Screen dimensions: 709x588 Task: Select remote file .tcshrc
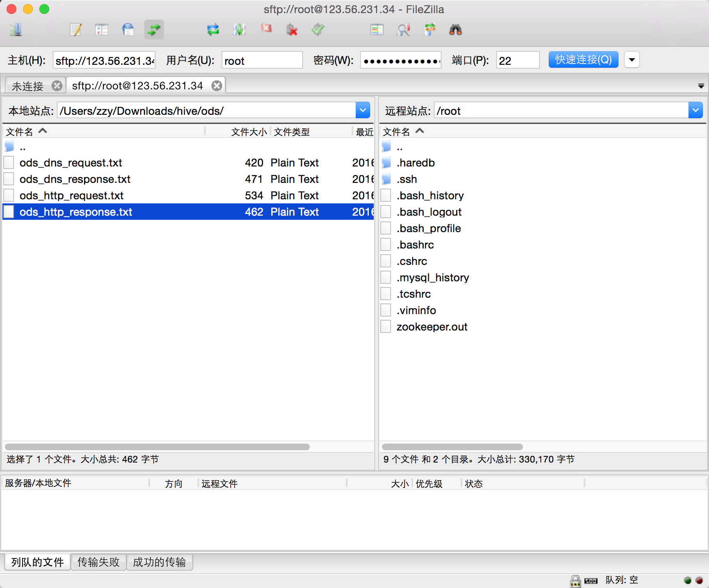click(x=543, y=294)
